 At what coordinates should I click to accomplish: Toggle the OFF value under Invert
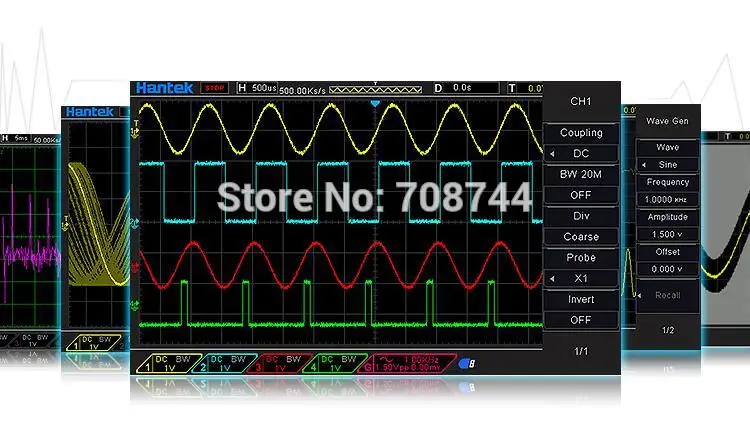click(x=581, y=320)
